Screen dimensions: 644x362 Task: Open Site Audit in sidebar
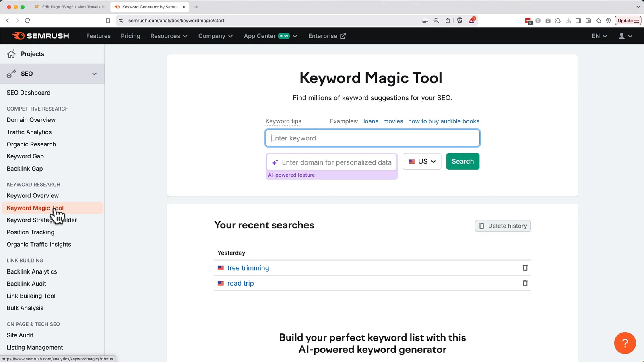click(20, 335)
